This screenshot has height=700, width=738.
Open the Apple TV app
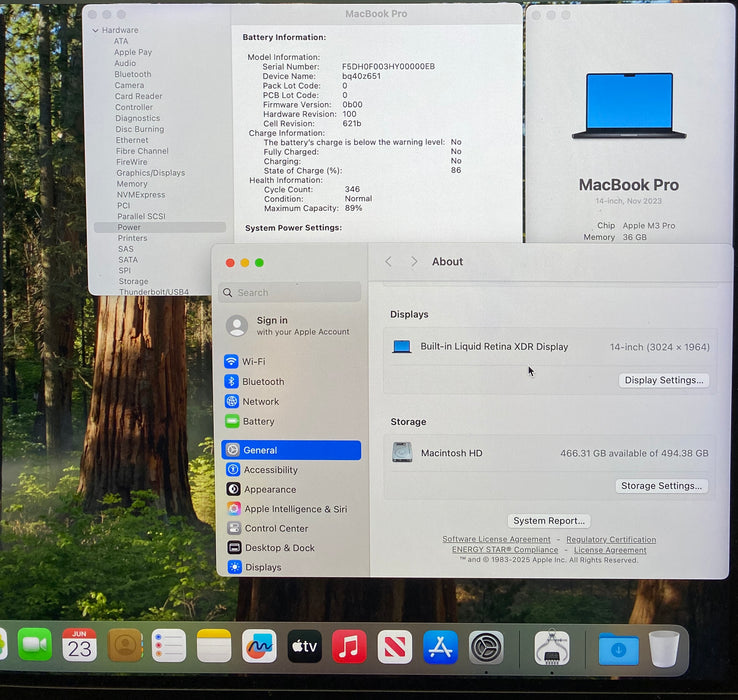pyautogui.click(x=305, y=646)
